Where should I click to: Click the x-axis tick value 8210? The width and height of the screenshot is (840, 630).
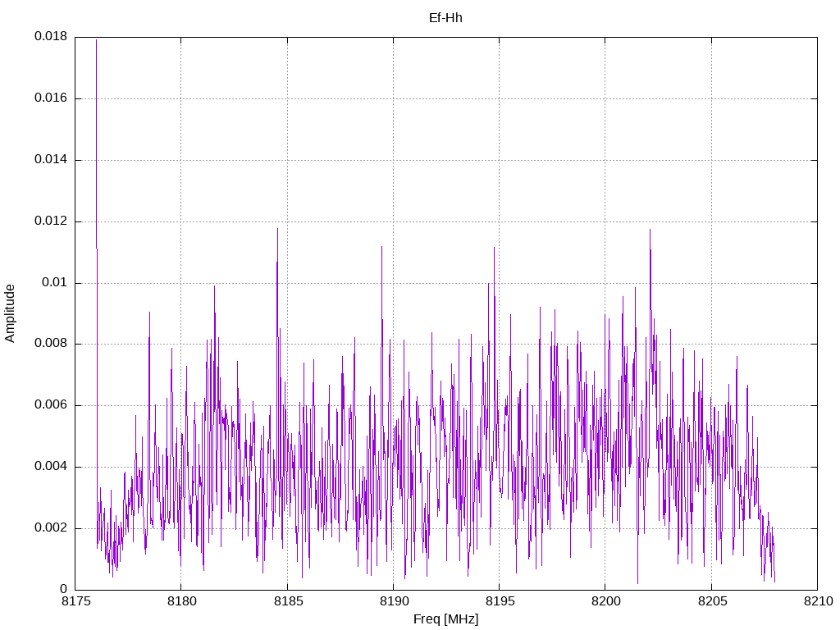[819, 601]
